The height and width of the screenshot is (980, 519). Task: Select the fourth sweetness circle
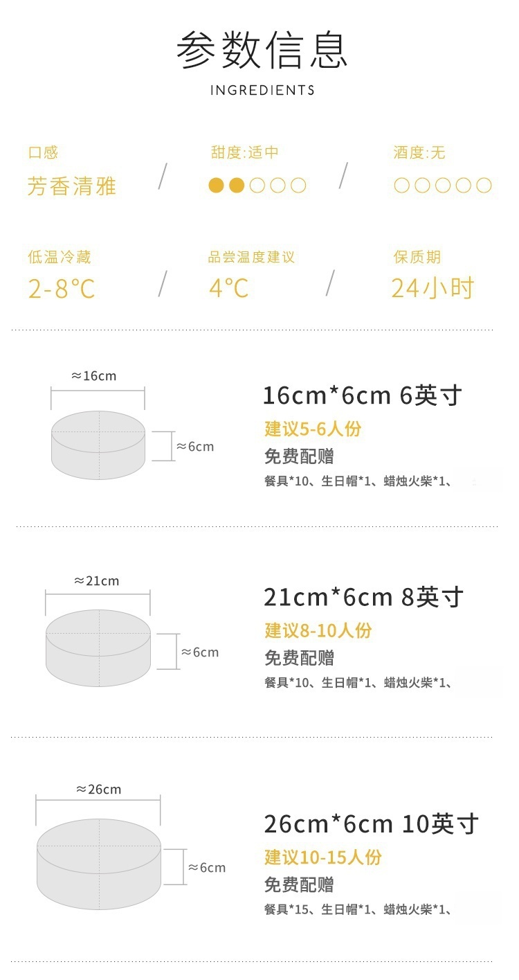278,185
